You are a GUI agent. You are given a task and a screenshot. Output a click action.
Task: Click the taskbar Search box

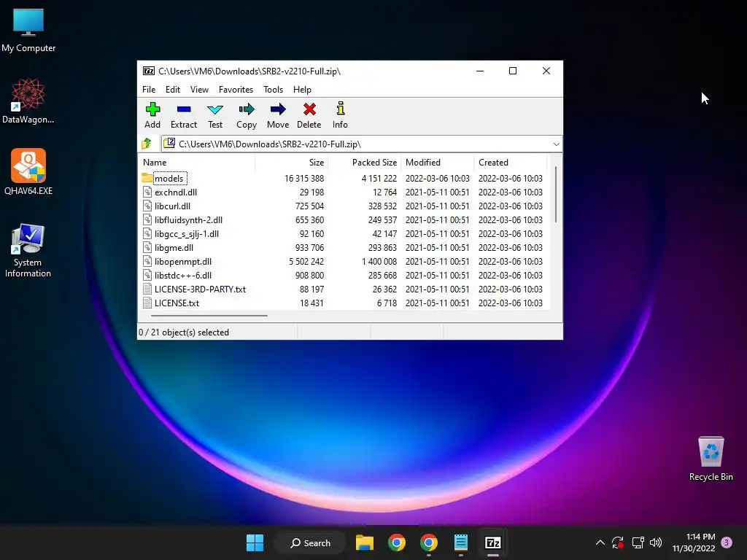310,542
